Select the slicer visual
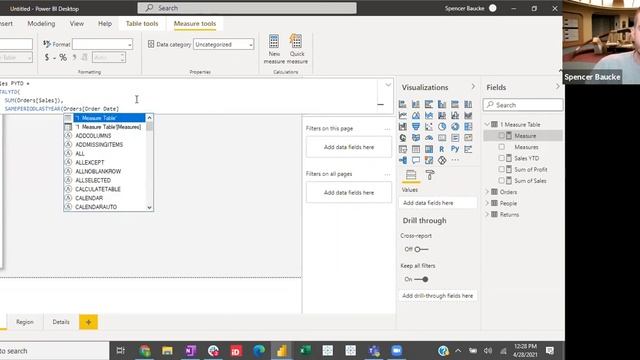 (x=402, y=149)
